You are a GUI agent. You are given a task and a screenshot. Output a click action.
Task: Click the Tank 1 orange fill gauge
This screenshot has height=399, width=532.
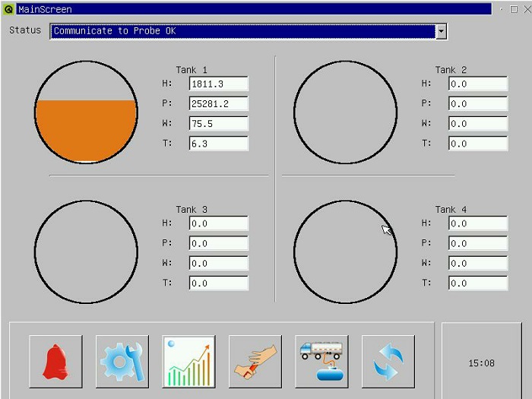click(86, 129)
